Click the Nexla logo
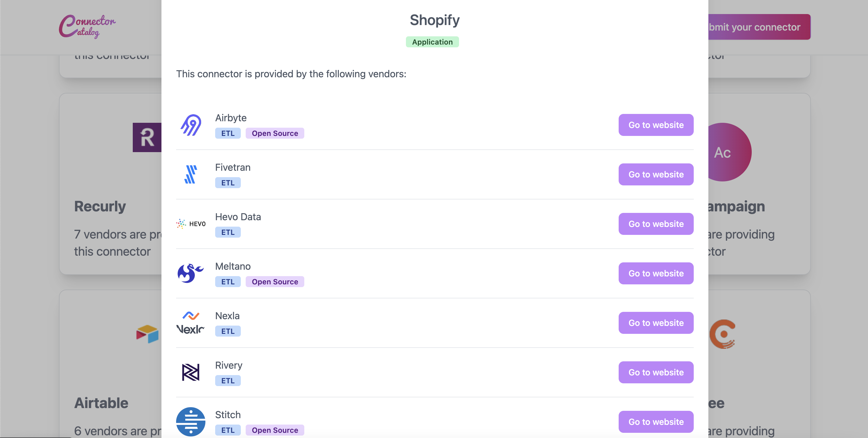This screenshot has width=868, height=438. [x=191, y=323]
